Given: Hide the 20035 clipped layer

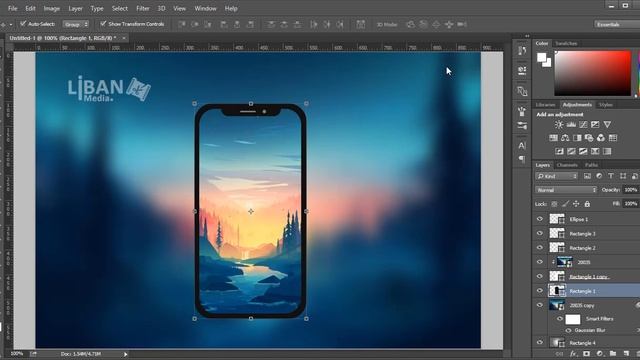Looking at the screenshot, I should tap(540, 262).
